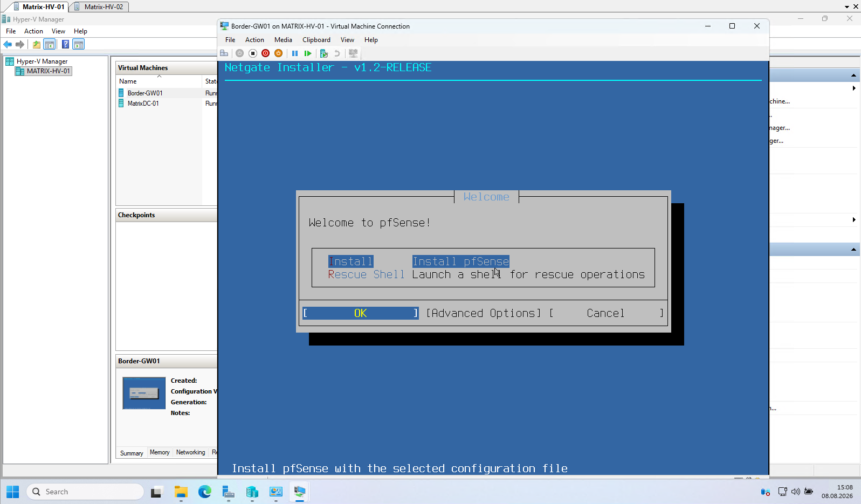
Task: Open Microsoft Edge from taskbar
Action: pyautogui.click(x=204, y=492)
